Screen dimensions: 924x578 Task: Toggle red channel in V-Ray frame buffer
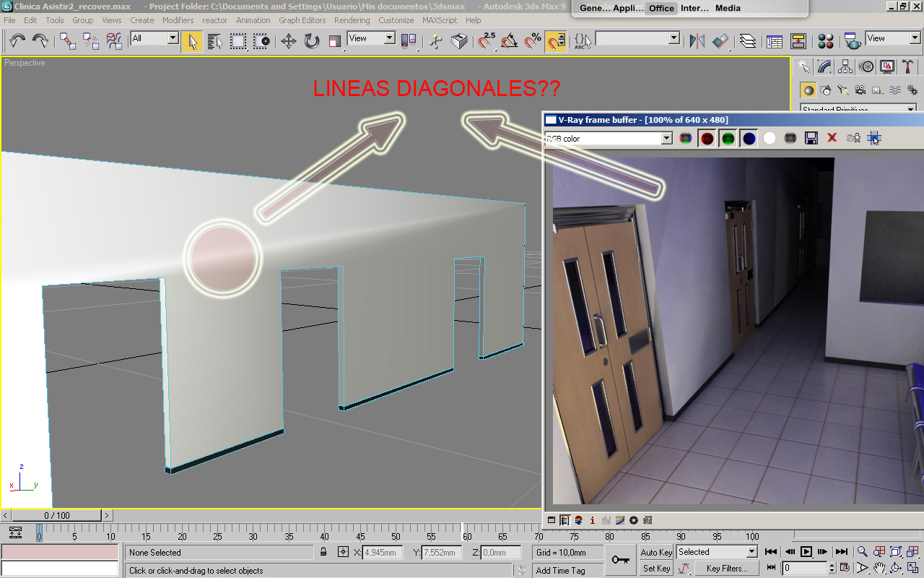pyautogui.click(x=707, y=138)
